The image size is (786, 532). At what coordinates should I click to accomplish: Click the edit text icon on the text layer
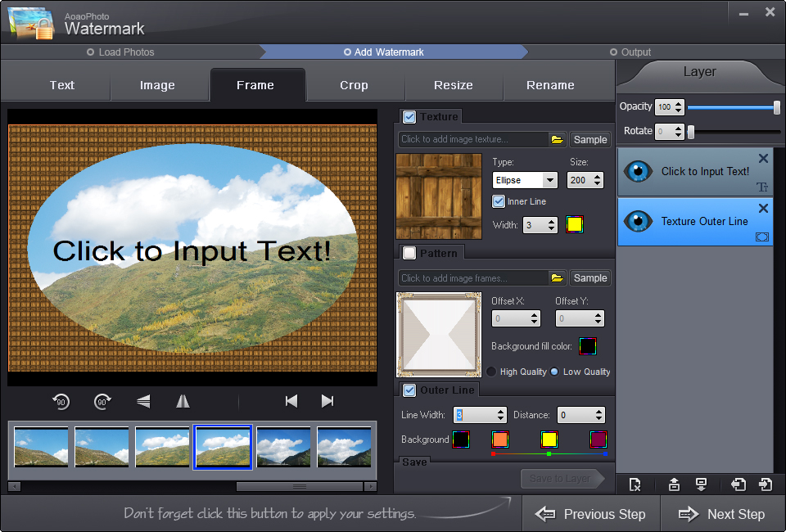click(x=763, y=187)
